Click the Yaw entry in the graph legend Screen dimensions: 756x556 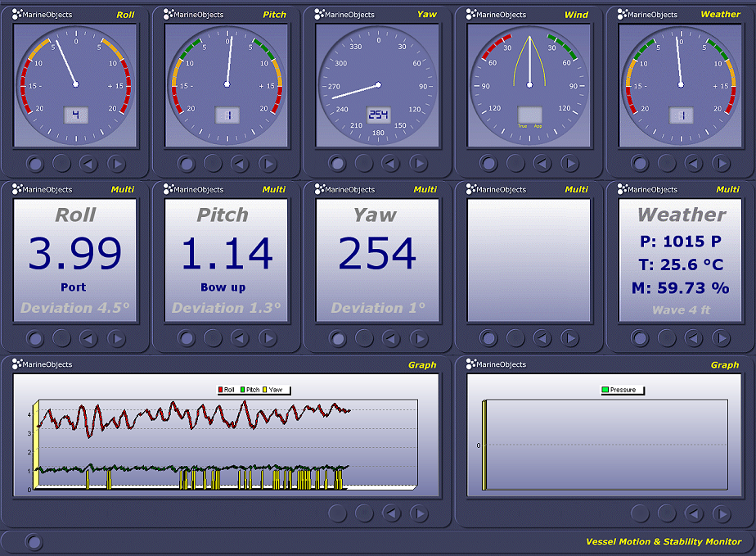272,390
